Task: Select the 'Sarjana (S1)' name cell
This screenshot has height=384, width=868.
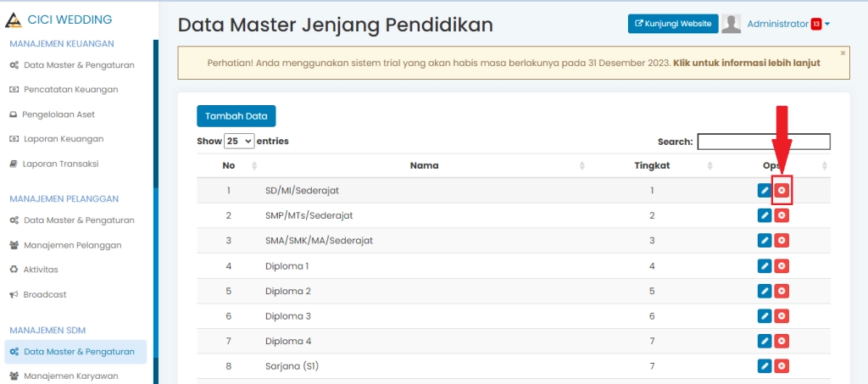Action: click(292, 366)
